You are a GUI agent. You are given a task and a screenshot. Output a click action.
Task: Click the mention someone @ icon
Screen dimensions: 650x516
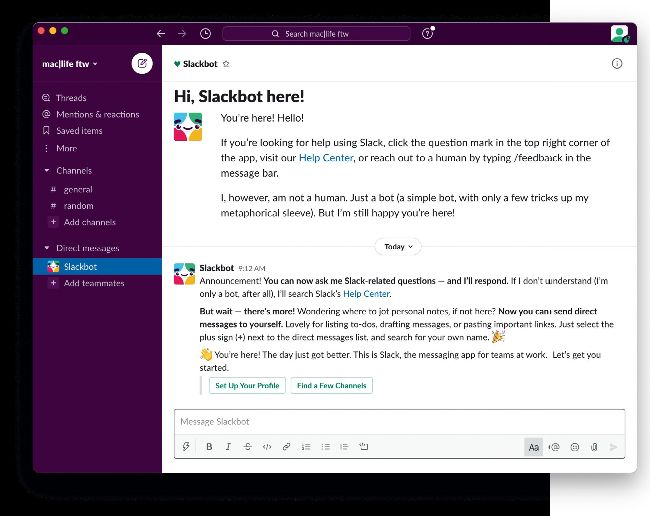coord(555,447)
